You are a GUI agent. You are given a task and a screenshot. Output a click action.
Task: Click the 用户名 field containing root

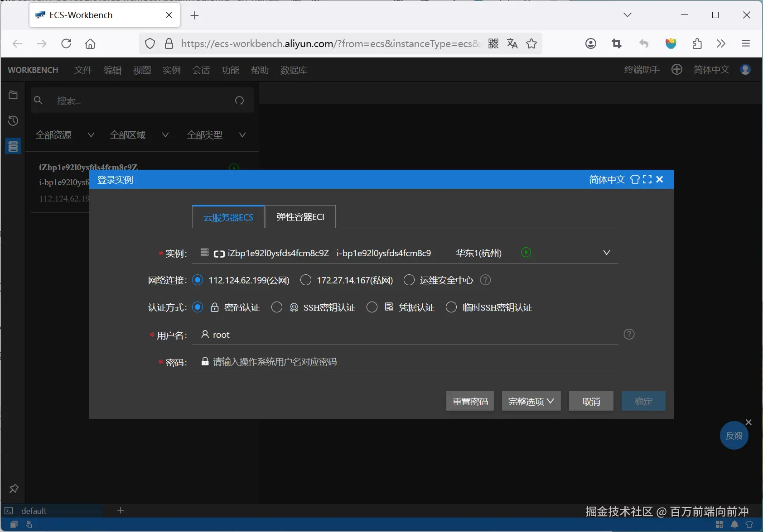coord(405,335)
